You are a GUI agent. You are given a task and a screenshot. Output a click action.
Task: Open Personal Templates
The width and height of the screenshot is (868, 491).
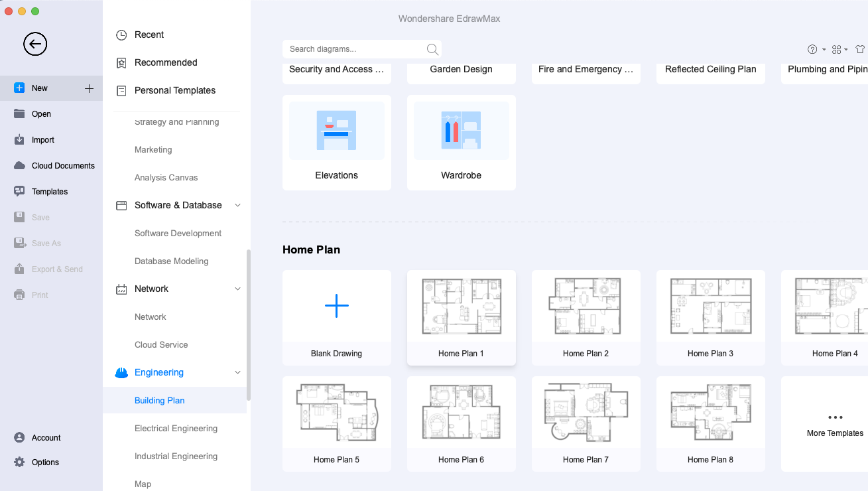175,90
